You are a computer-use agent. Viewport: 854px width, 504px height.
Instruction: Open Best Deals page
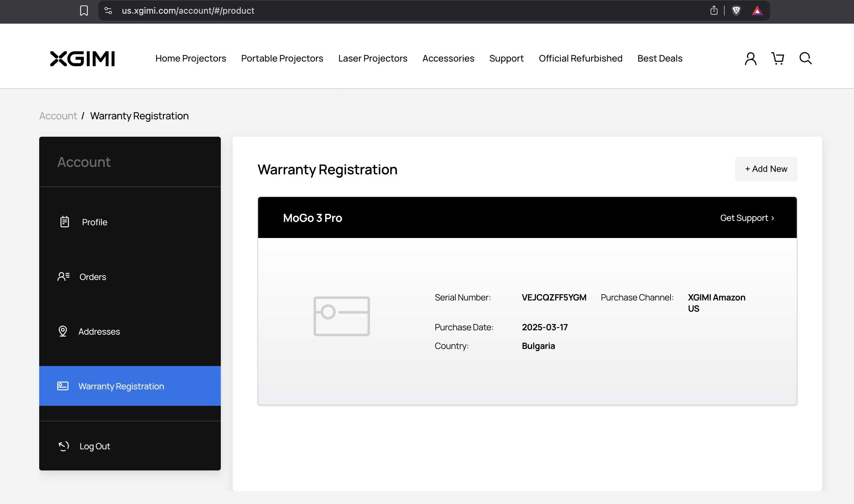[x=660, y=58]
